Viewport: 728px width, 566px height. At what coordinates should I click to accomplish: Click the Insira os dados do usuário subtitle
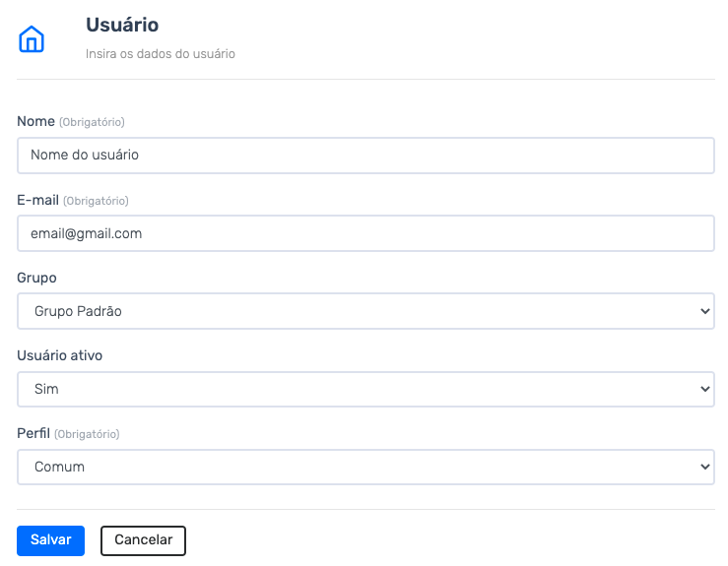(161, 54)
